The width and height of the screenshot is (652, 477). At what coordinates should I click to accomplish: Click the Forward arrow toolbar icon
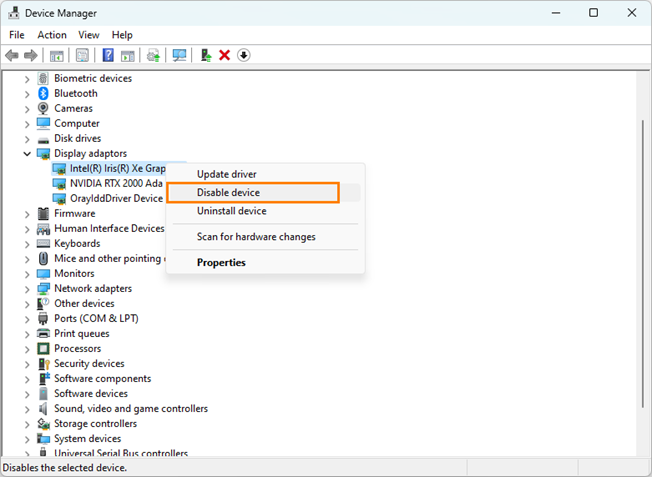click(x=31, y=55)
